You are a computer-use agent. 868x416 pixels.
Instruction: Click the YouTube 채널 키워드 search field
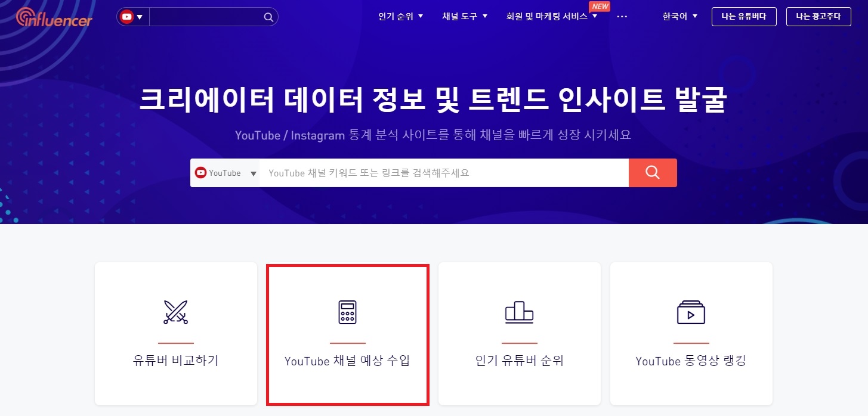[x=444, y=173]
